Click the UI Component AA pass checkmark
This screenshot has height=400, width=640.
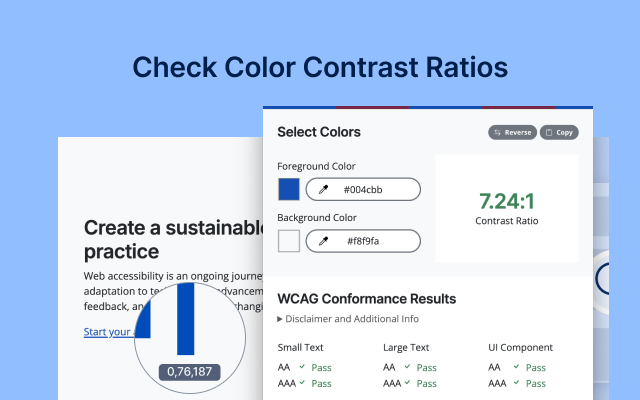pyautogui.click(x=516, y=367)
